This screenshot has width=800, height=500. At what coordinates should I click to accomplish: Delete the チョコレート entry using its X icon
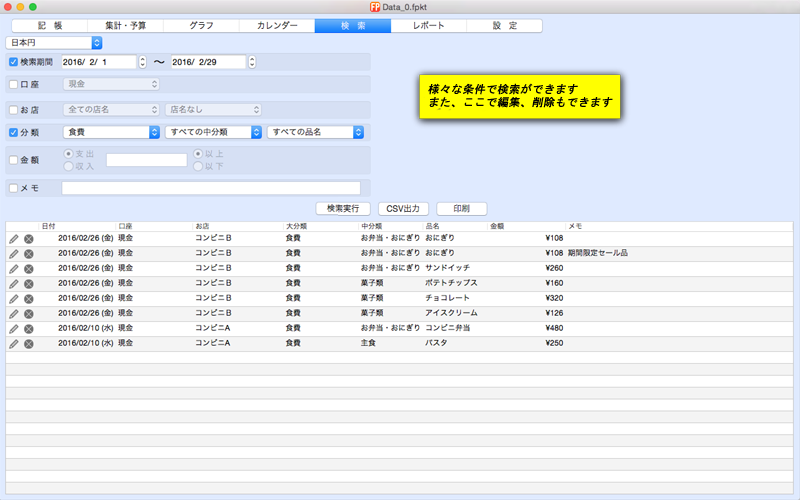click(x=29, y=298)
